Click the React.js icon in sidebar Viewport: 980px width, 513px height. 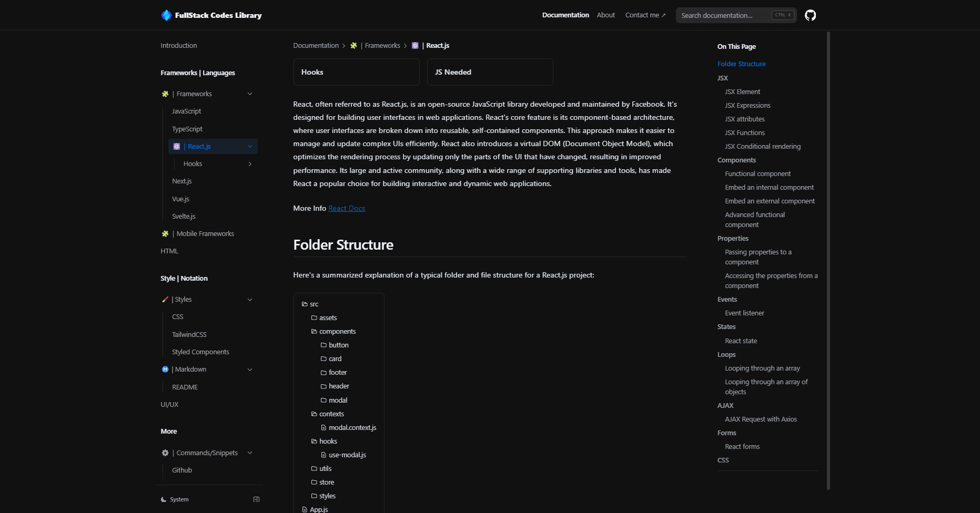point(177,147)
